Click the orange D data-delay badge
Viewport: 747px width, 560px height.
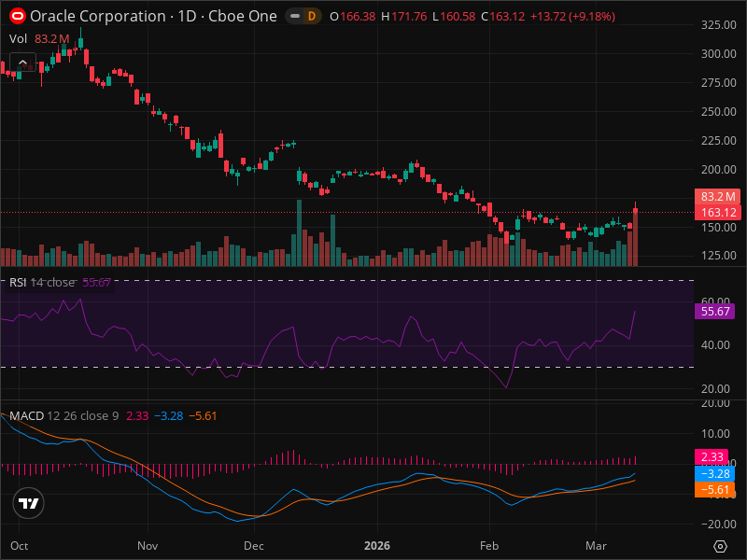pyautogui.click(x=312, y=17)
